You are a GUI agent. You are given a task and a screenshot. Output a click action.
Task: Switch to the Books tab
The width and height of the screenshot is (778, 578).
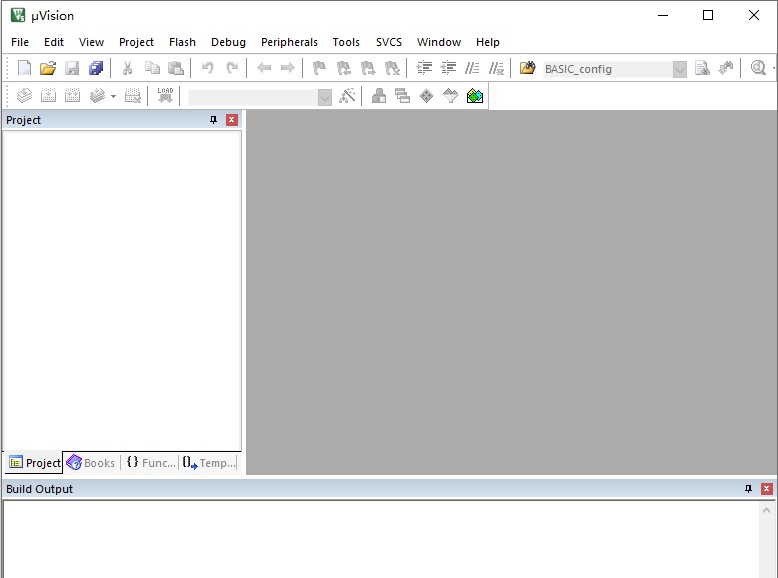pos(91,463)
